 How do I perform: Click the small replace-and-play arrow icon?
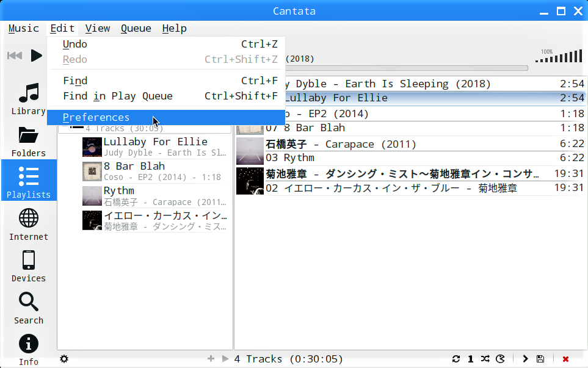coord(225,359)
